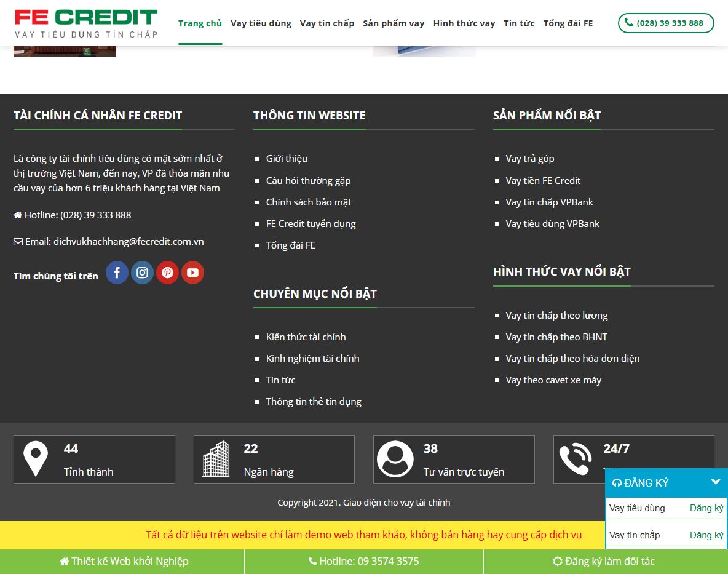This screenshot has width=728, height=574.
Task: Call the (028) 39 333 888 header button
Action: [x=666, y=23]
